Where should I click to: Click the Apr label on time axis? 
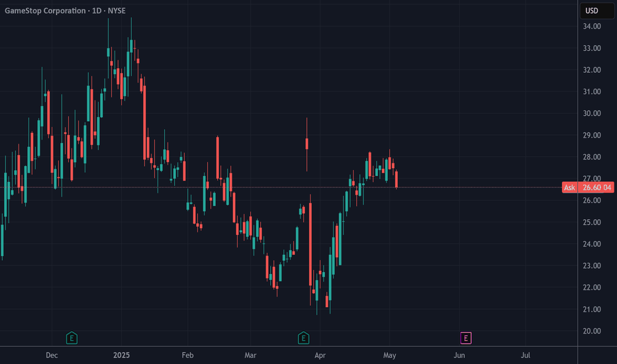[320, 355]
